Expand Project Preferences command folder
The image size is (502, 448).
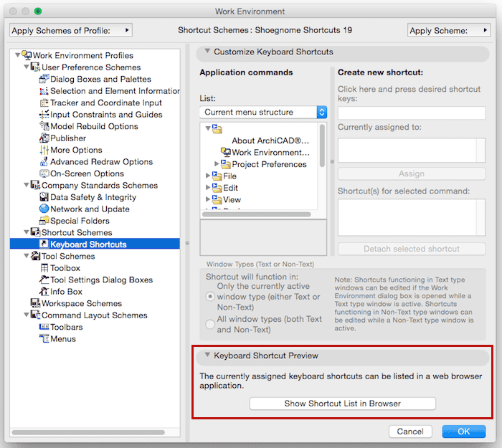pyautogui.click(x=217, y=164)
